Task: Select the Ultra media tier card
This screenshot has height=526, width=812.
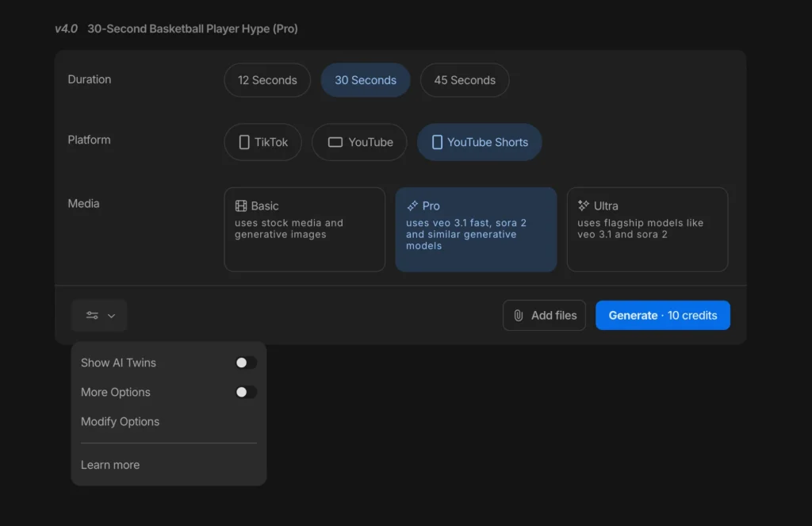Action: (647, 229)
